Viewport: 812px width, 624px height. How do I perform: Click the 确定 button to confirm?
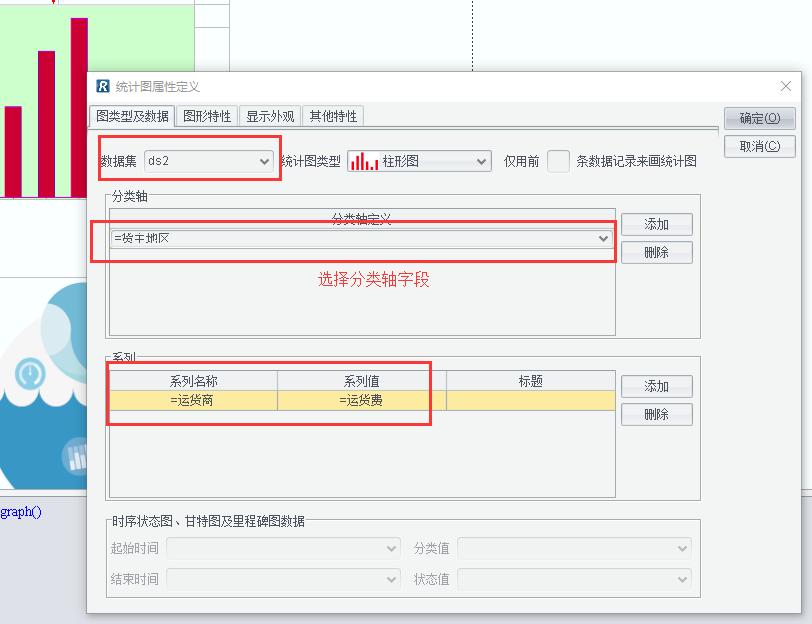pos(759,117)
